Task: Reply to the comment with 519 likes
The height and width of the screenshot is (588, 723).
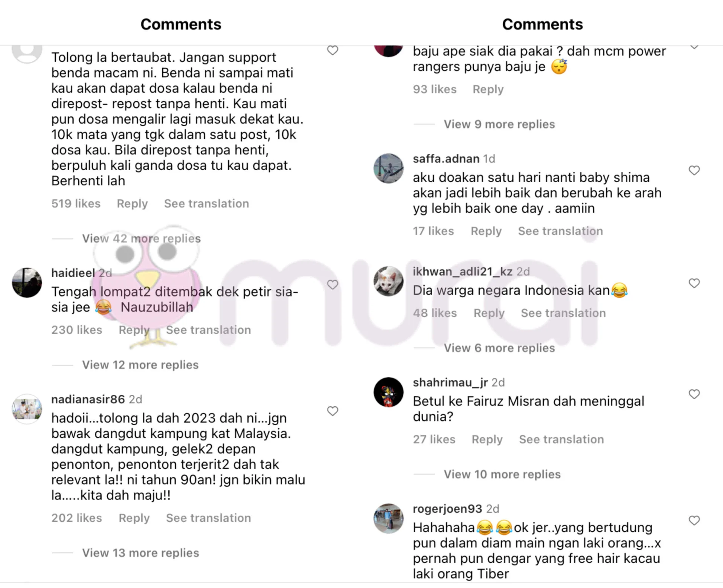Action: [132, 203]
